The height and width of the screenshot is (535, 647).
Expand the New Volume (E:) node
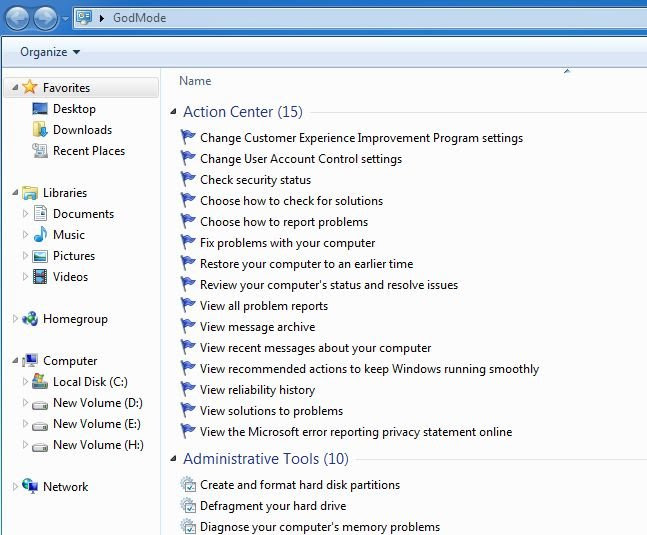point(25,424)
